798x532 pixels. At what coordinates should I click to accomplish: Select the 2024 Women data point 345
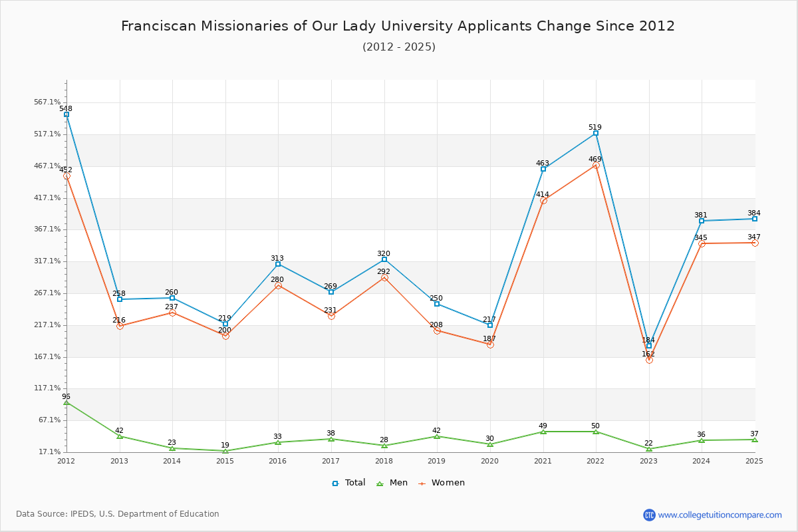tap(702, 243)
